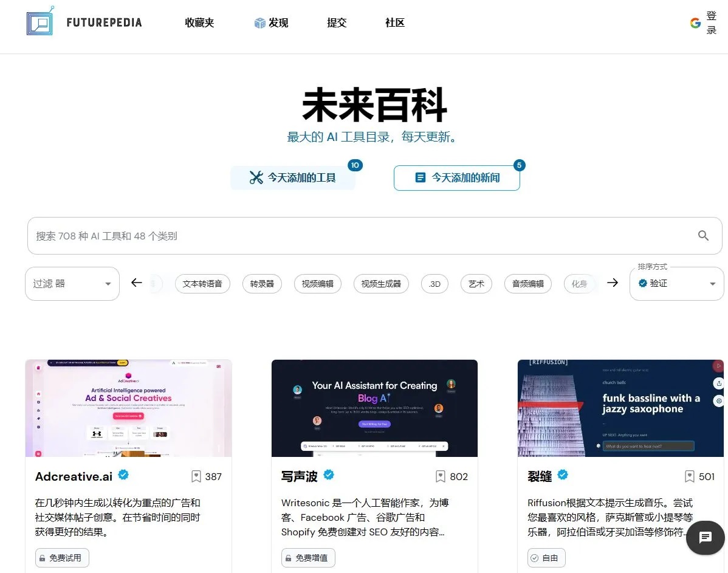Open the Riffusion preview thumbnail
728x573 pixels.
click(620, 408)
